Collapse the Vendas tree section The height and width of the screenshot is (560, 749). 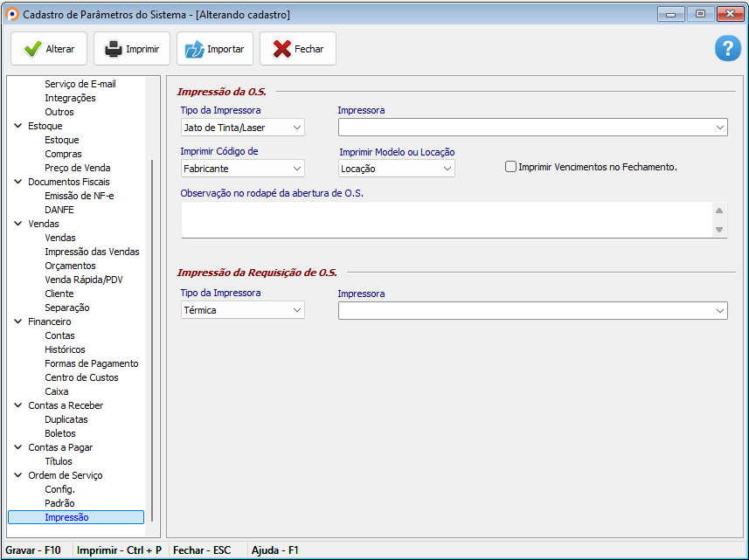(18, 224)
